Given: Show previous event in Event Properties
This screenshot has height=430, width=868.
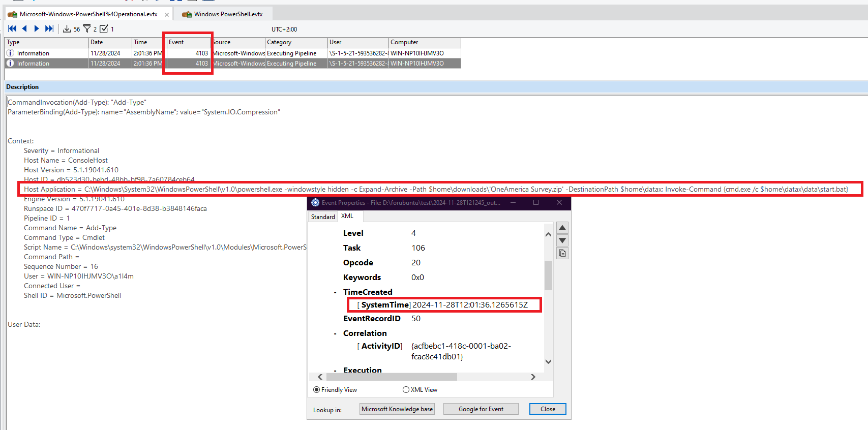Looking at the screenshot, I should (x=562, y=228).
